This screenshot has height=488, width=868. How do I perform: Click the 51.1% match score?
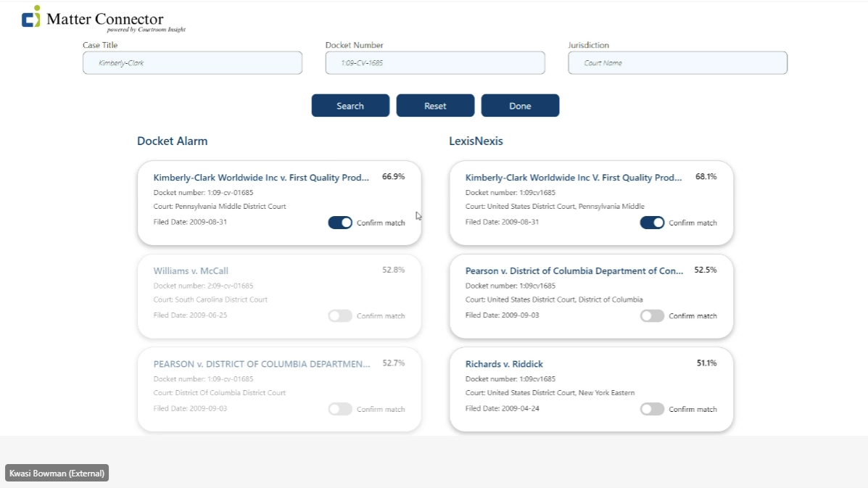coord(706,363)
